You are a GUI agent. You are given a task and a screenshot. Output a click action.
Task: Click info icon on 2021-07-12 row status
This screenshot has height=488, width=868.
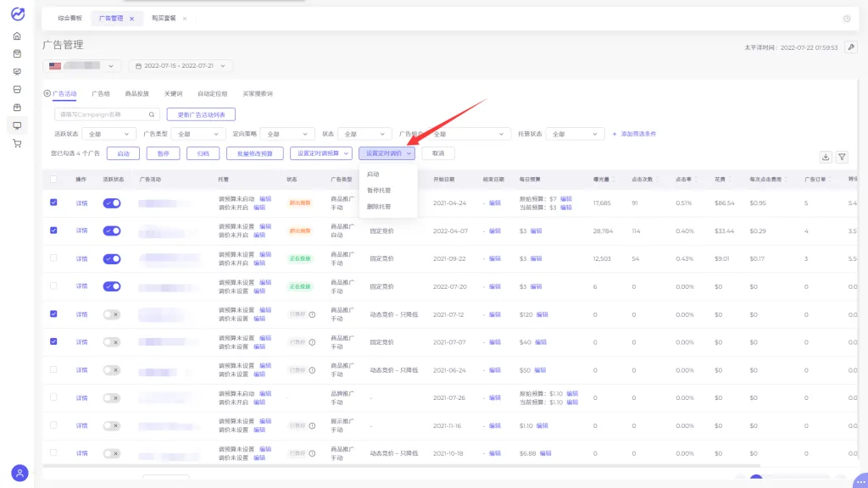coord(312,314)
